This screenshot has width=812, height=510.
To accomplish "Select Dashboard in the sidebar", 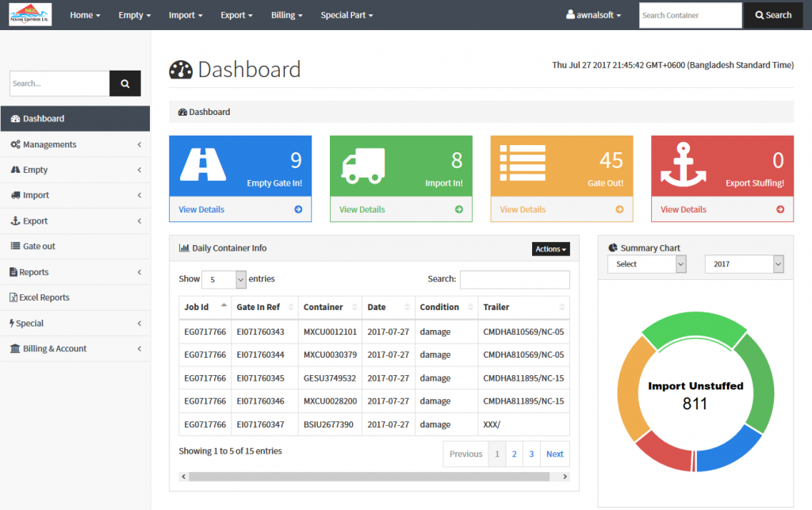I will click(x=75, y=118).
